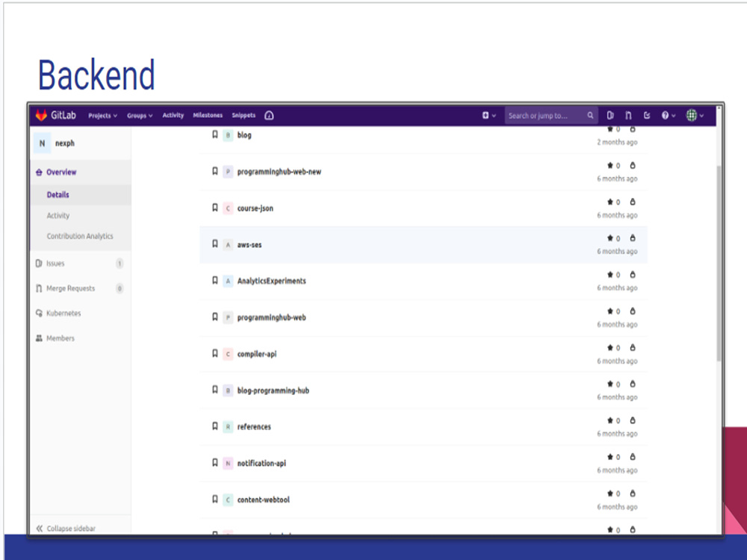
Task: Click the lock icon on course-json row
Action: pos(633,202)
